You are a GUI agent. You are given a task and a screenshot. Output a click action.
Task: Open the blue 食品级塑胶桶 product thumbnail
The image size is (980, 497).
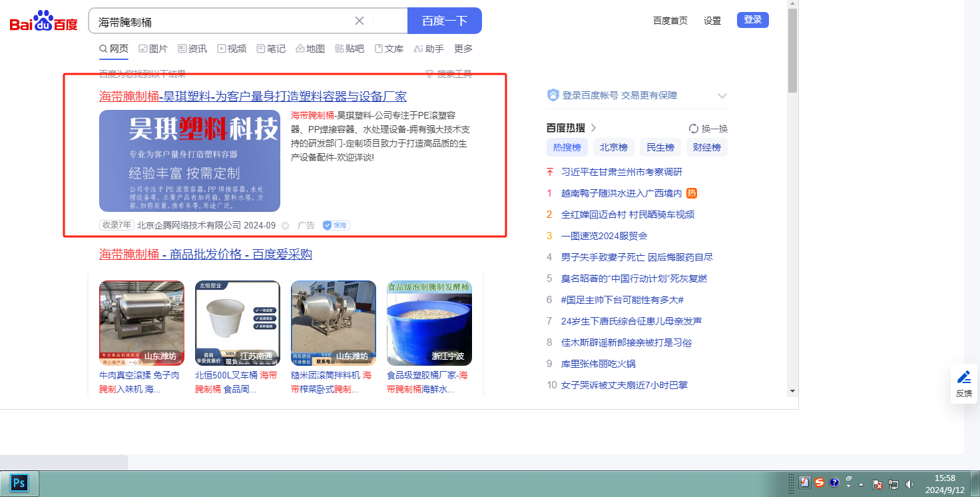pyautogui.click(x=429, y=323)
